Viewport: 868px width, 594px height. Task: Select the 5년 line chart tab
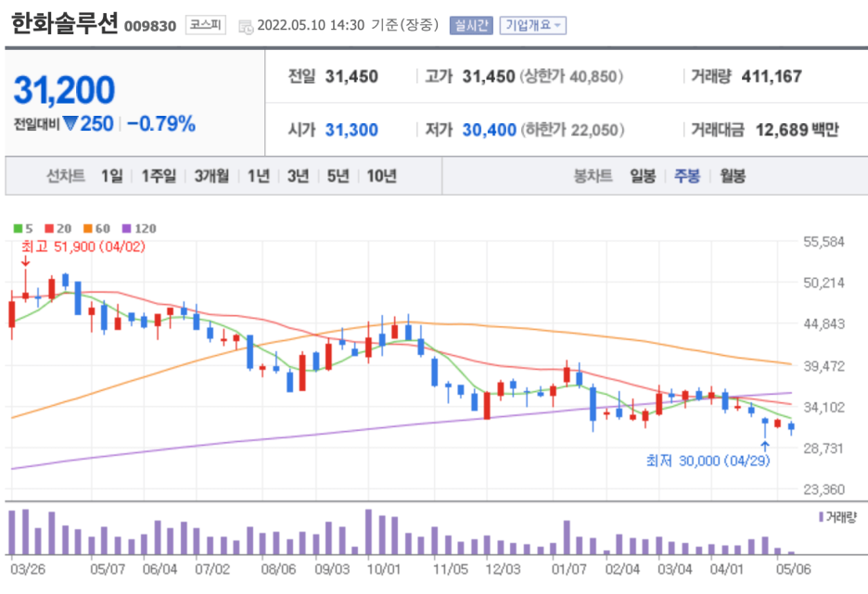[x=338, y=176]
